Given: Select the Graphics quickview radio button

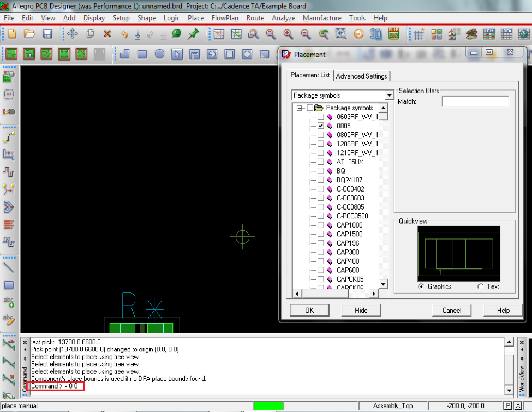Looking at the screenshot, I should point(421,287).
